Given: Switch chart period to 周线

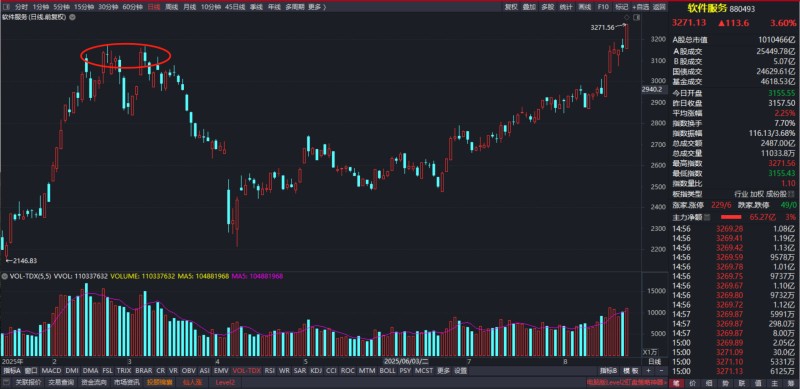Looking at the screenshot, I should pos(171,7).
